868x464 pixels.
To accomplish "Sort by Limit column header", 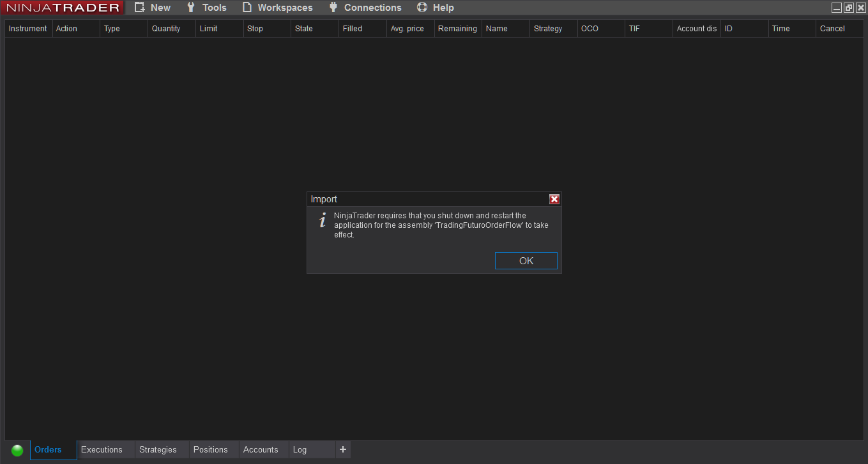I will (x=220, y=29).
